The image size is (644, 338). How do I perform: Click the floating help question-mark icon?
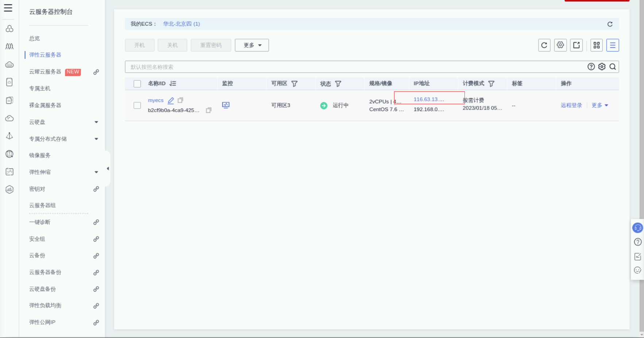[638, 242]
